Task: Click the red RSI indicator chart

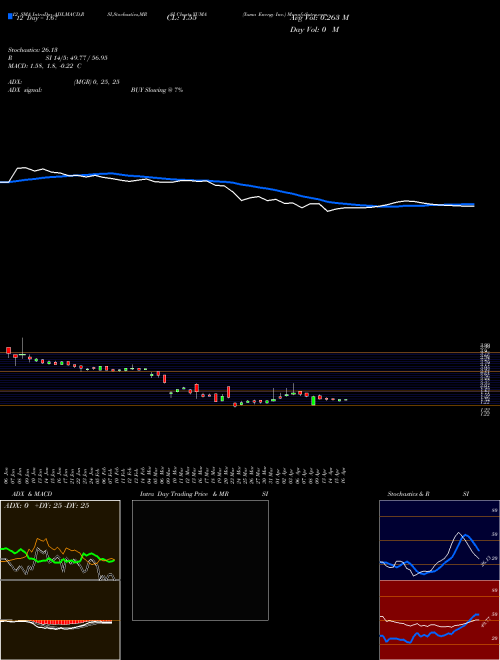Action: pyautogui.click(x=439, y=620)
